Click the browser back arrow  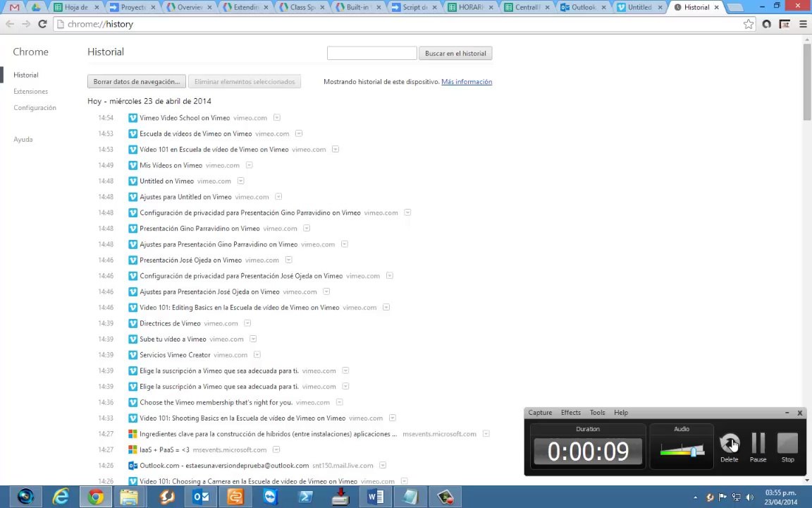coord(10,24)
